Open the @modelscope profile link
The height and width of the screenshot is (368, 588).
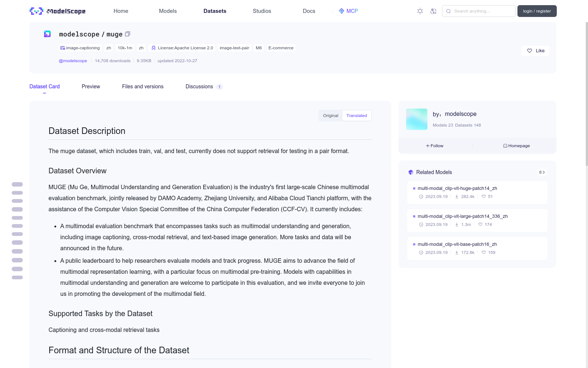click(73, 61)
